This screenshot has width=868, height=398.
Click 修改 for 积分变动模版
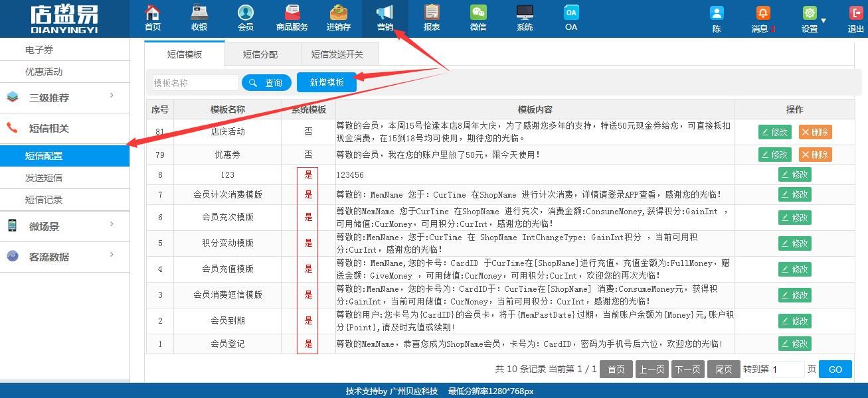click(795, 243)
